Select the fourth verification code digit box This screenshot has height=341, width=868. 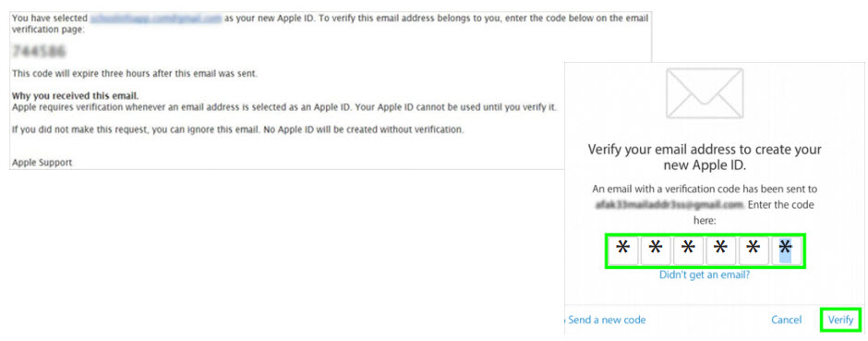721,250
